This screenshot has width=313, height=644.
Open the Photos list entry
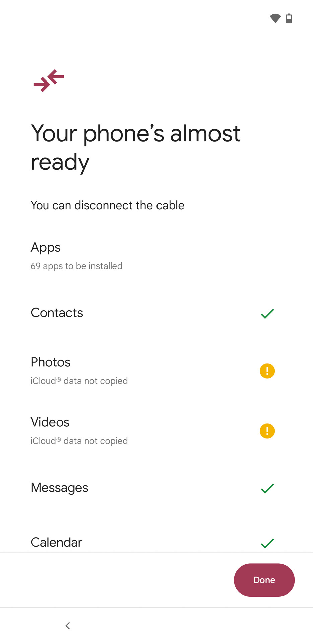coord(51,362)
